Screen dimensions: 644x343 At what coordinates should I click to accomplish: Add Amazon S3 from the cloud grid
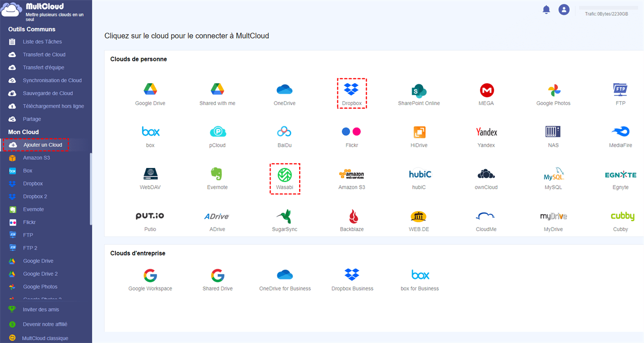click(x=352, y=174)
